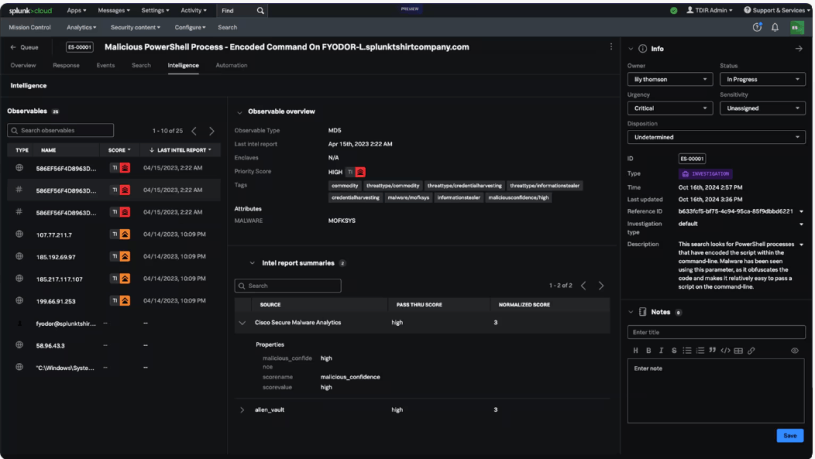Open the Activity menu
Image resolution: width=815 pixels, height=459 pixels.
point(193,10)
